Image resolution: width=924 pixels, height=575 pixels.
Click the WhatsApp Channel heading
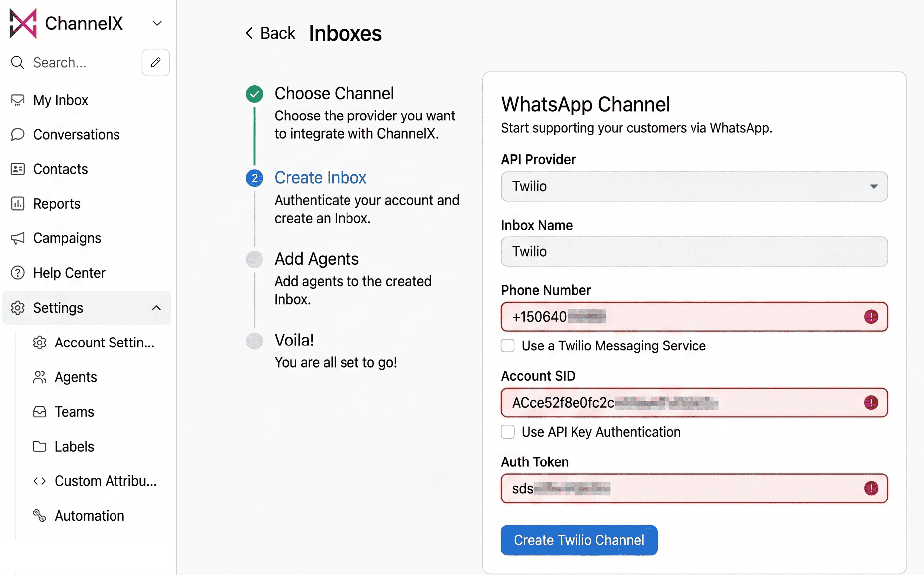585,104
